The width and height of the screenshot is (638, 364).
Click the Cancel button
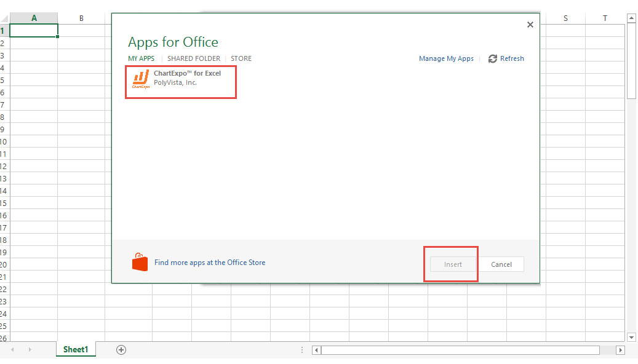[501, 264]
